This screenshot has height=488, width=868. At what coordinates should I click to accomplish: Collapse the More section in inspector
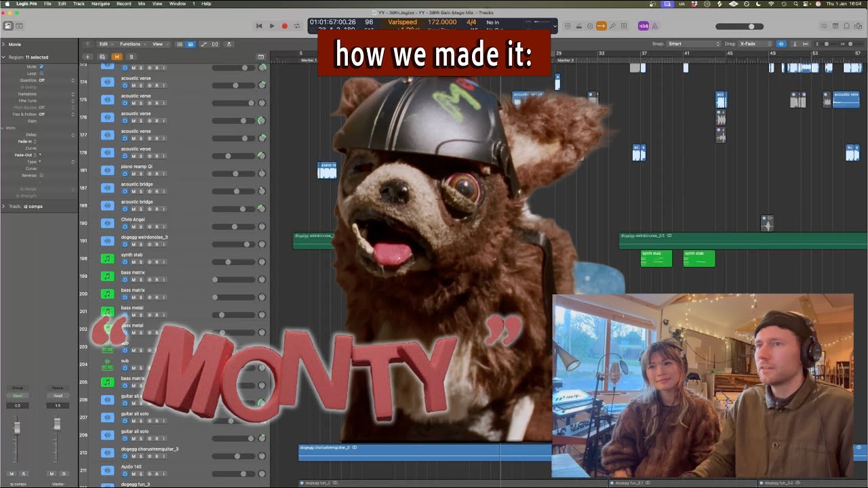[x=3, y=127]
